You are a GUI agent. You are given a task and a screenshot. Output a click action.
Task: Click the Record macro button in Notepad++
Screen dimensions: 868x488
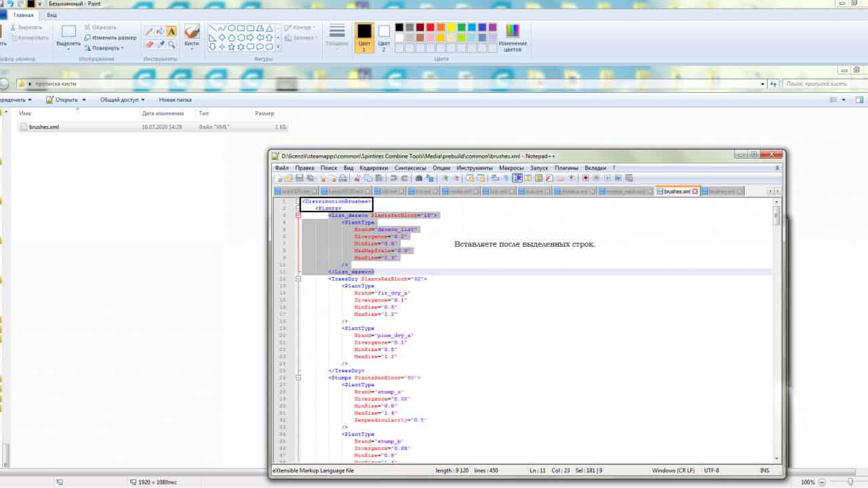coord(585,178)
